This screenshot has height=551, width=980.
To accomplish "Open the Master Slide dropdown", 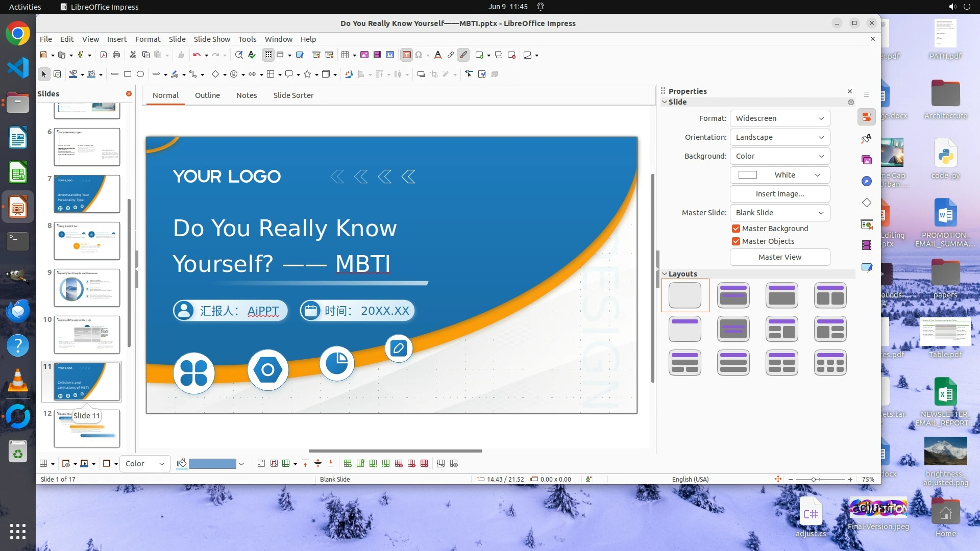I will [x=779, y=213].
